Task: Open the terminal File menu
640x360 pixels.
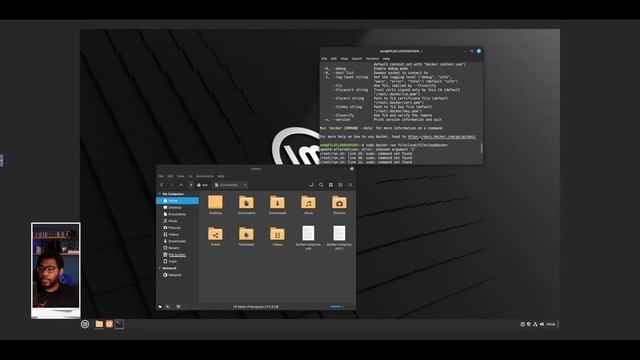Action: tap(324, 59)
